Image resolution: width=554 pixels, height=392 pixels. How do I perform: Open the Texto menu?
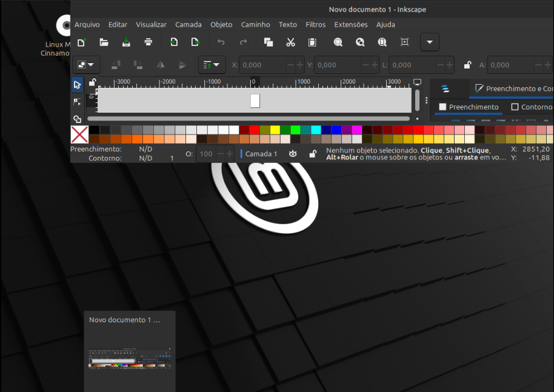[287, 25]
